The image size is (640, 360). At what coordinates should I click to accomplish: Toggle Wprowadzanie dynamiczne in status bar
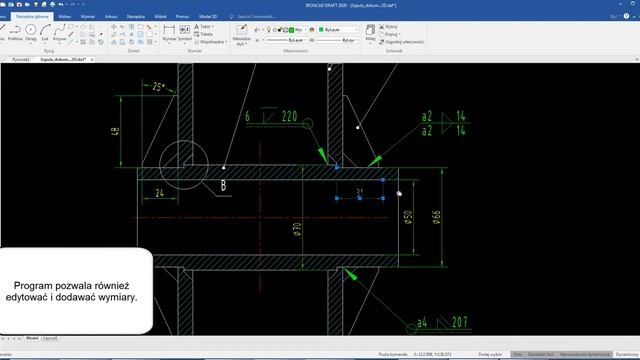point(584,354)
